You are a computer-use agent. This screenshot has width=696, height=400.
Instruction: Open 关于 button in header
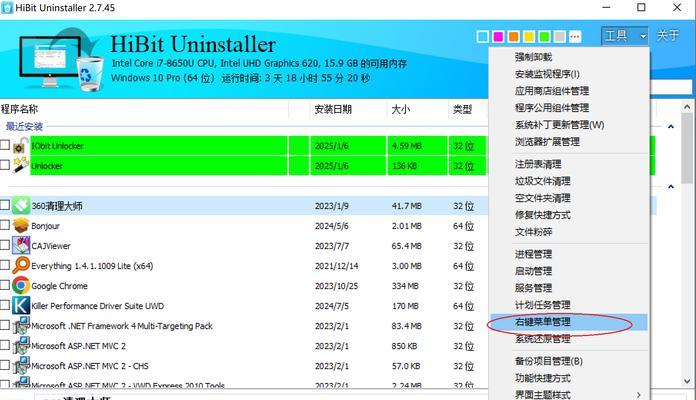tap(668, 36)
